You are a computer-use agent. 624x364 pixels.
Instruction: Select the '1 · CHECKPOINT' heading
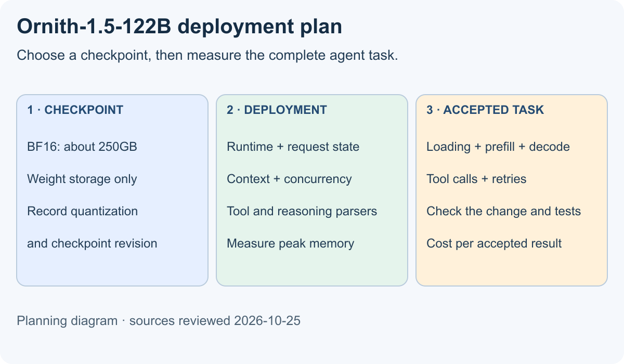tap(75, 110)
